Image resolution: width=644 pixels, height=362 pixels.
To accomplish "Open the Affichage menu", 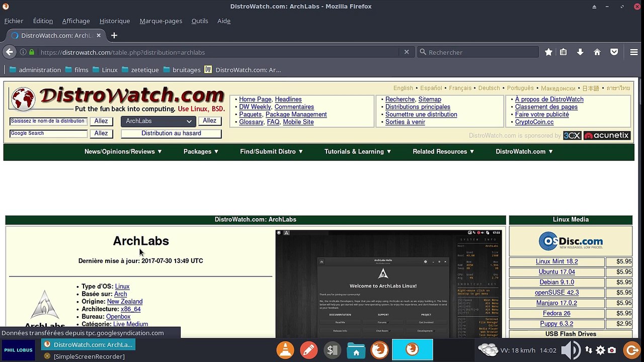I will click(x=76, y=21).
